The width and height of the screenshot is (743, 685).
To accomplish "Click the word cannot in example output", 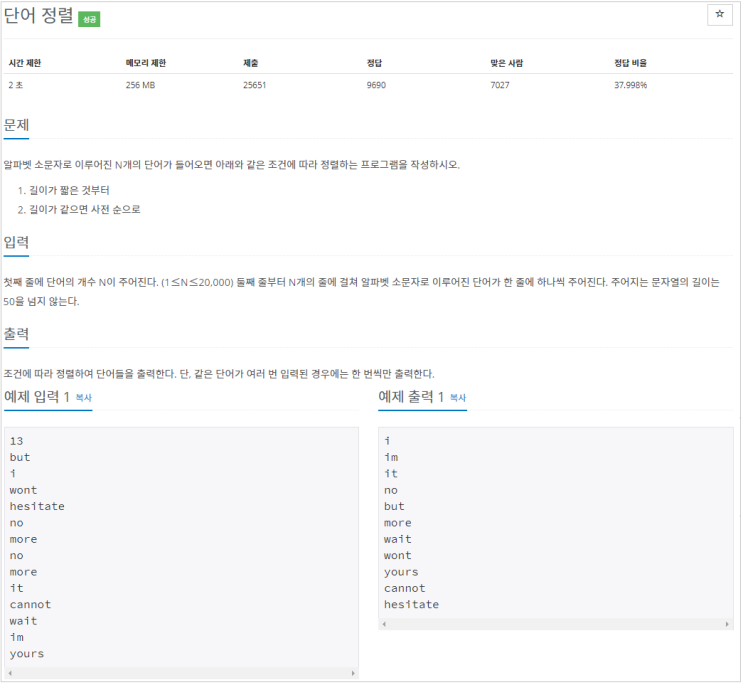I will pos(405,588).
